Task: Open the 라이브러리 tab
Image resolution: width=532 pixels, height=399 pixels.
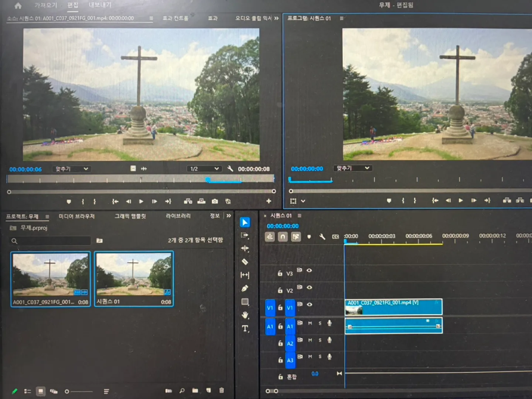Action: coord(178,216)
